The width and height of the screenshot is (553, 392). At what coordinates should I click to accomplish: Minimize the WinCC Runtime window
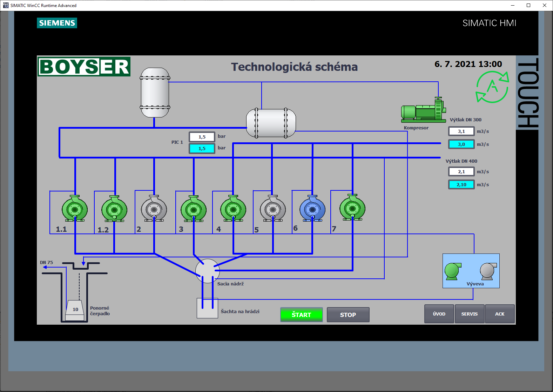click(x=513, y=5)
